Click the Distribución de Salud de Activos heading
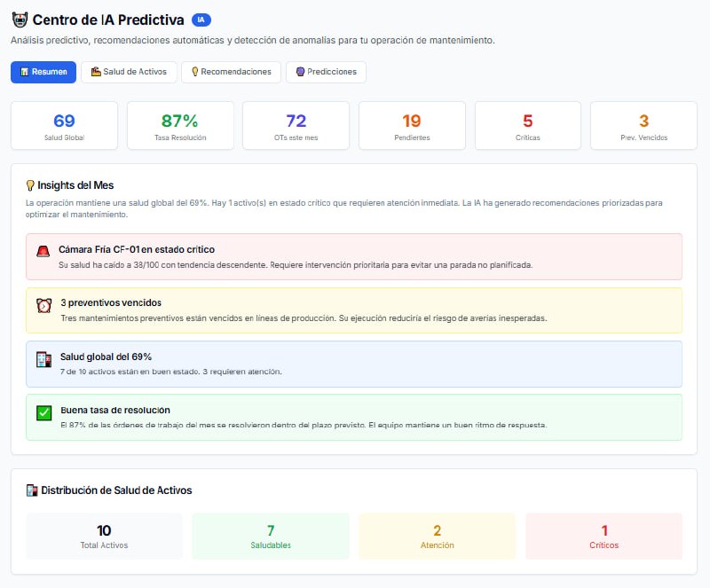 (x=116, y=490)
